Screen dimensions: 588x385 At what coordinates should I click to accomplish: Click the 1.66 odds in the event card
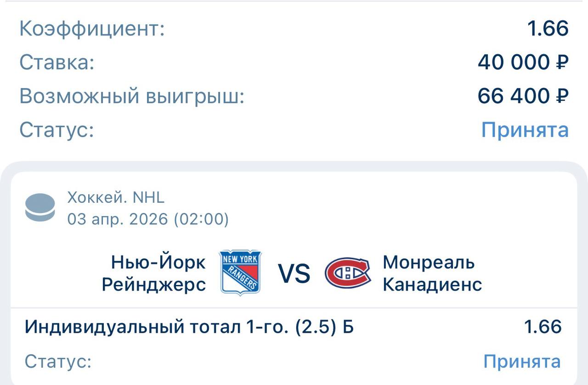(543, 327)
